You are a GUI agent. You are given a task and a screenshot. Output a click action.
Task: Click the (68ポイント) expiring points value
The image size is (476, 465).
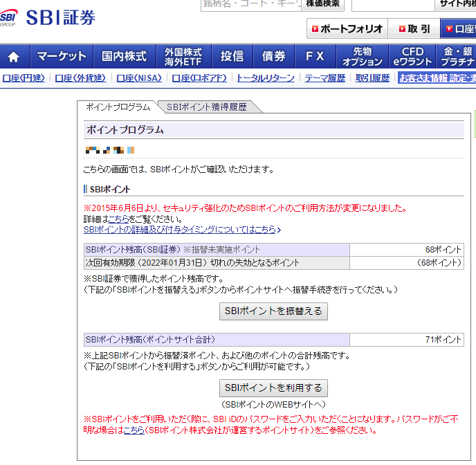pyautogui.click(x=439, y=263)
